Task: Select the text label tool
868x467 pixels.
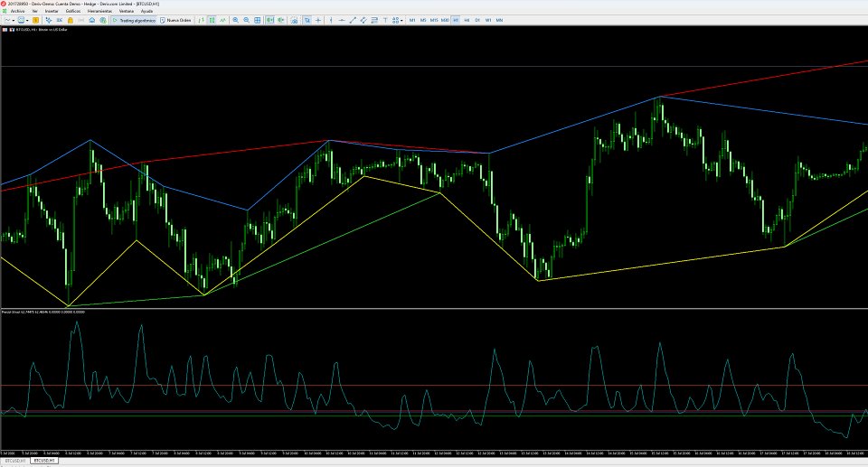Action: point(385,20)
